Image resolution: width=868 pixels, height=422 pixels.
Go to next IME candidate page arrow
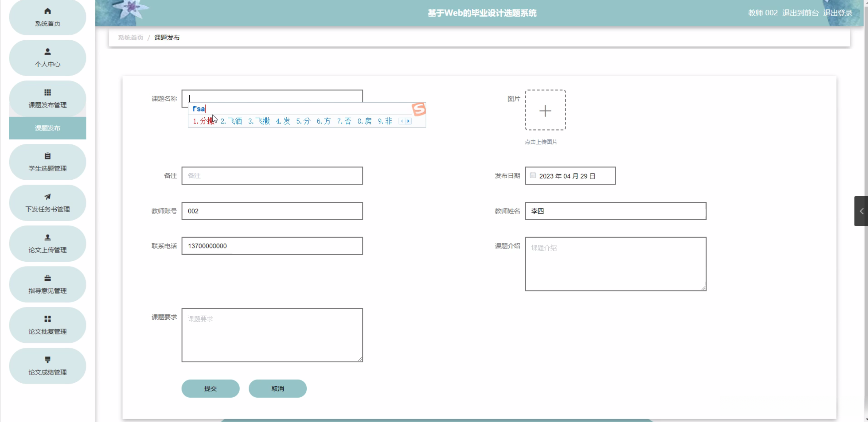409,121
